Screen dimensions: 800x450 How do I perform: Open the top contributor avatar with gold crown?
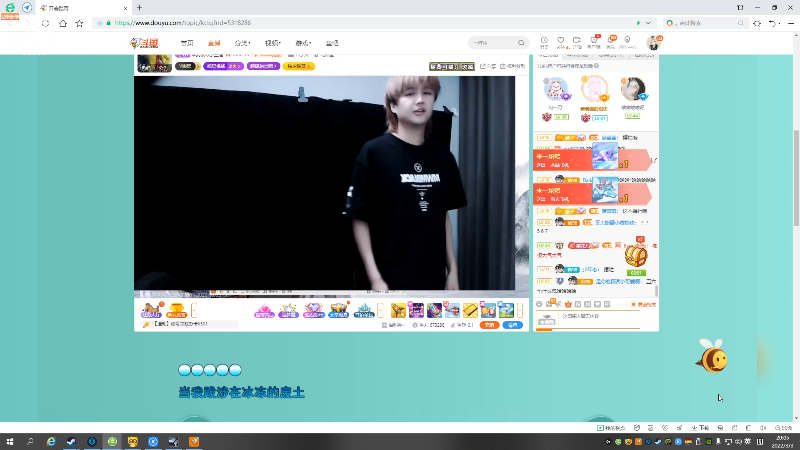point(594,89)
